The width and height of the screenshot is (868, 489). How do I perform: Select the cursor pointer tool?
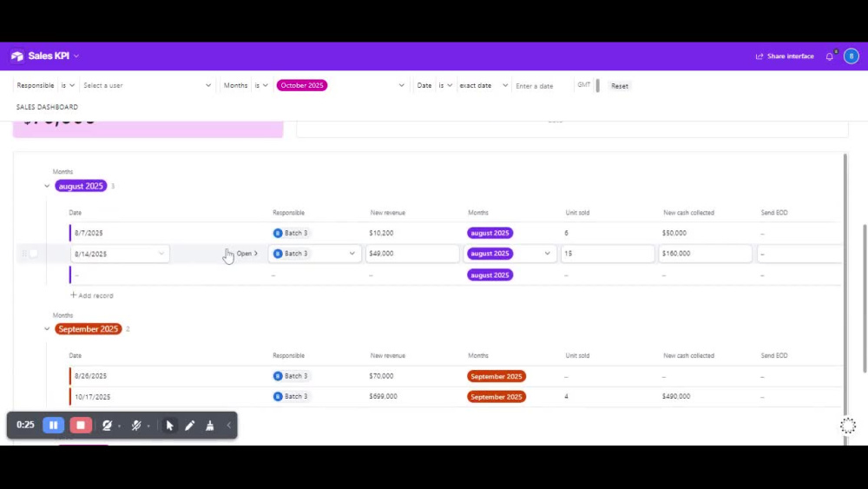(170, 426)
